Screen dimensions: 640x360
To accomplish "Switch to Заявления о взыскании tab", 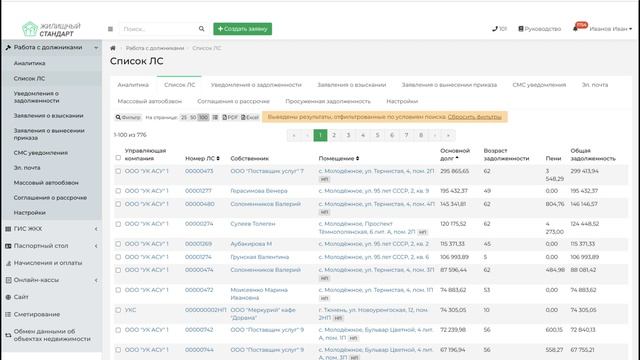I will pos(351,85).
